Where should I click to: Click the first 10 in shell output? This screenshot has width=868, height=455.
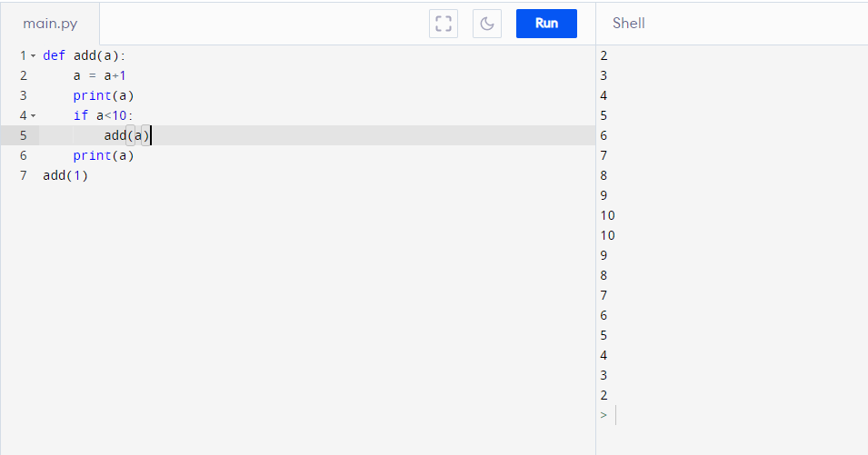(607, 215)
